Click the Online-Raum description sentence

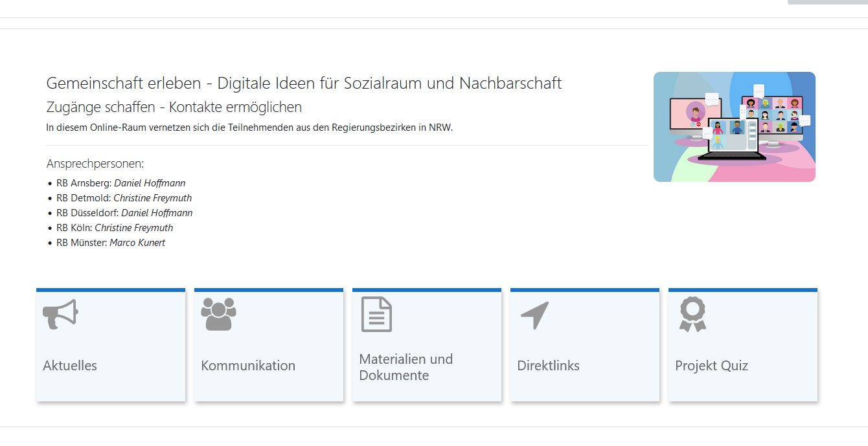pyautogui.click(x=249, y=128)
